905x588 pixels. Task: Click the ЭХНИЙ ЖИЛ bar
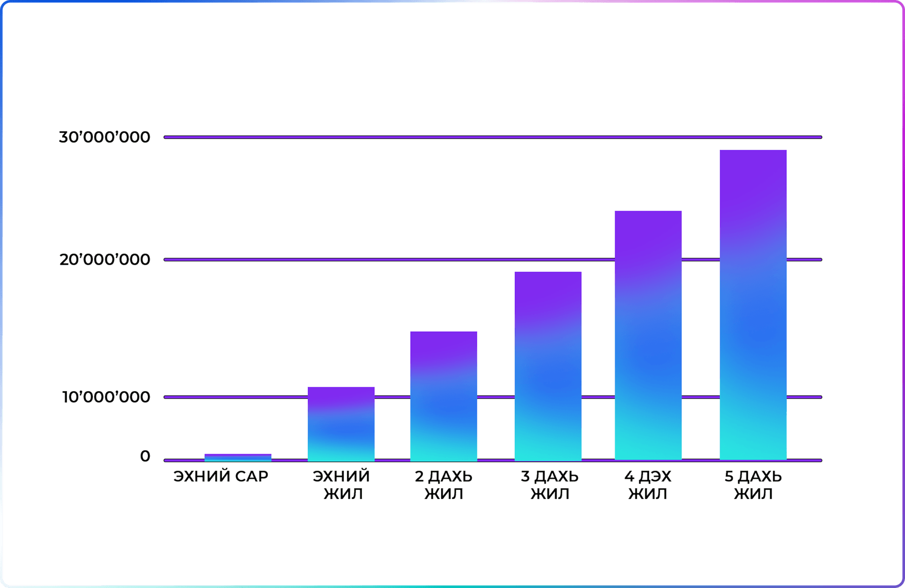click(x=341, y=424)
